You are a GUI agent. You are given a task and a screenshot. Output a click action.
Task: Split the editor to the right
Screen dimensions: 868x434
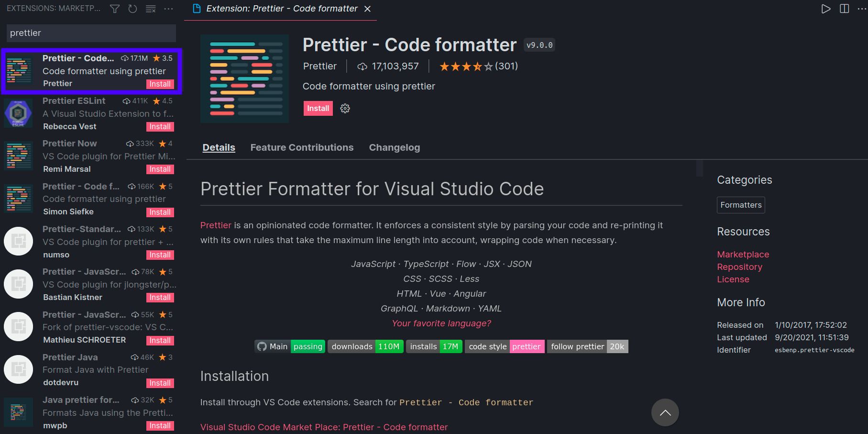tap(845, 9)
